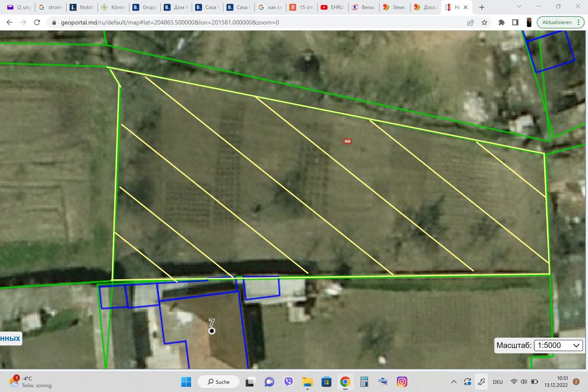The image size is (588, 392).
Task: Click the share page icon in address bar
Action: coord(471,23)
